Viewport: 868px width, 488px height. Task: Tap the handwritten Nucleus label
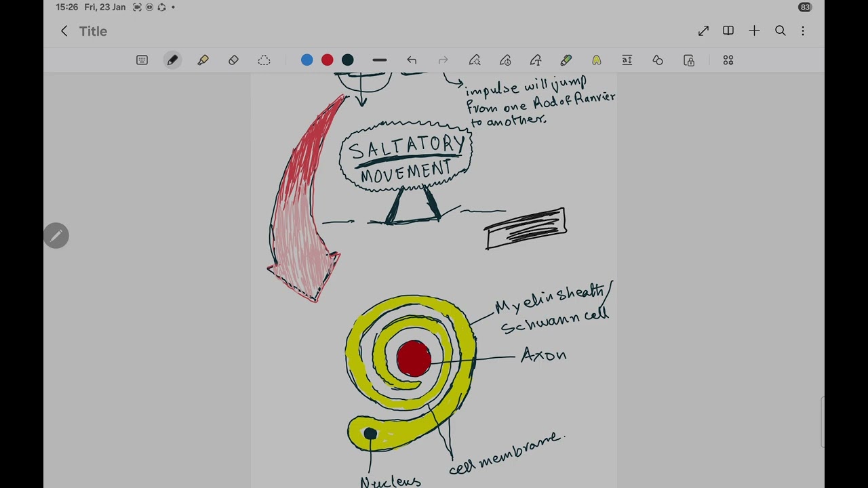pos(391,482)
